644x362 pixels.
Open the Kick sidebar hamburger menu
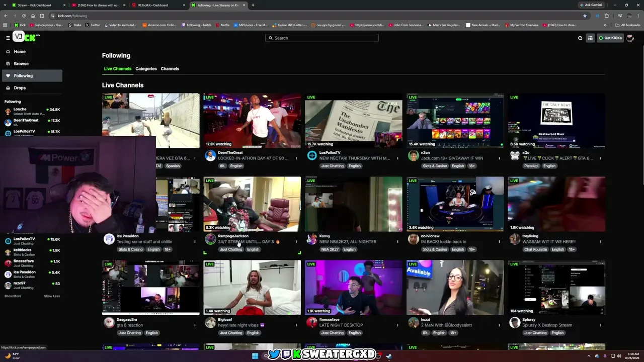click(8, 38)
